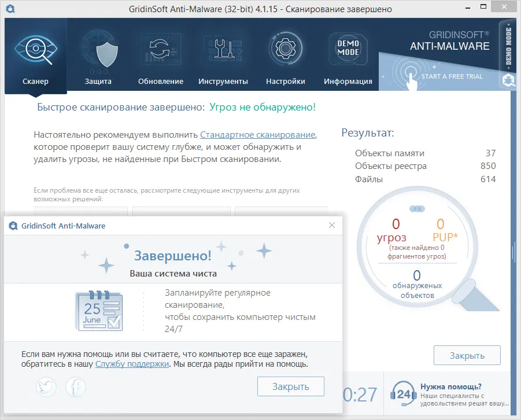Click Закрыть in the Завершено popup
521x420 pixels.
(291, 386)
